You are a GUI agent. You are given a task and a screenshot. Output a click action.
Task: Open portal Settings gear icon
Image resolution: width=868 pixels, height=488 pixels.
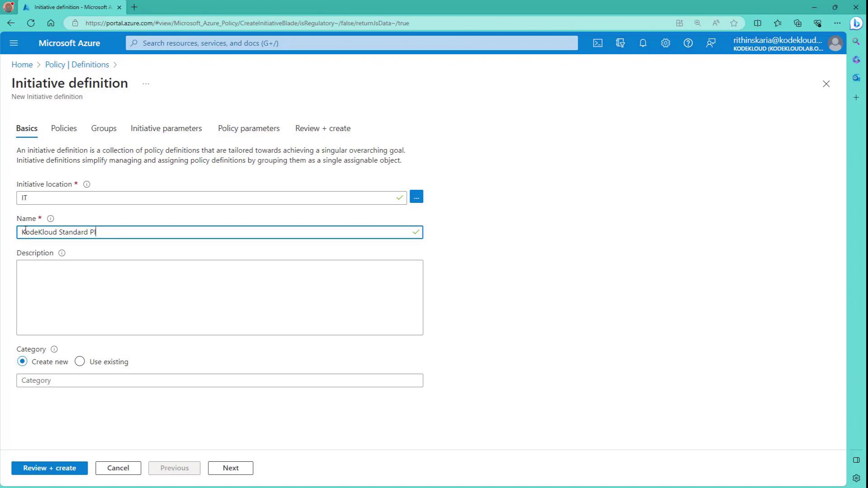[x=665, y=43]
